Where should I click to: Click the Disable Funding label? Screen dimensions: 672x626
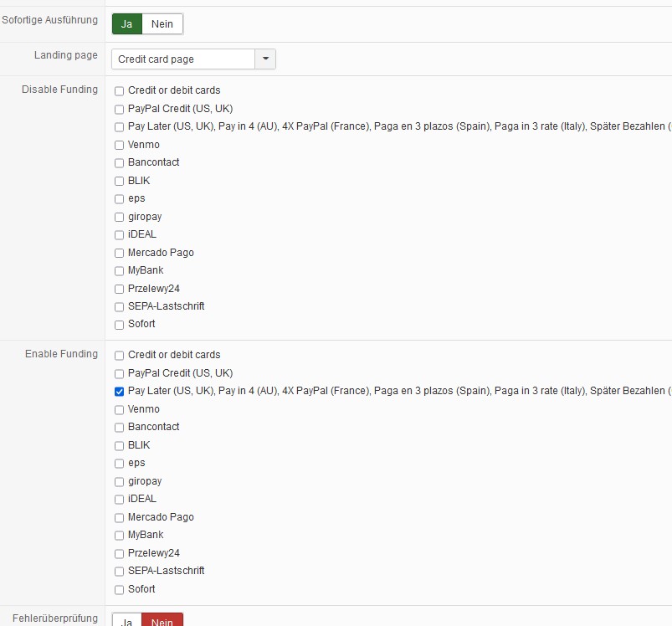click(x=59, y=90)
